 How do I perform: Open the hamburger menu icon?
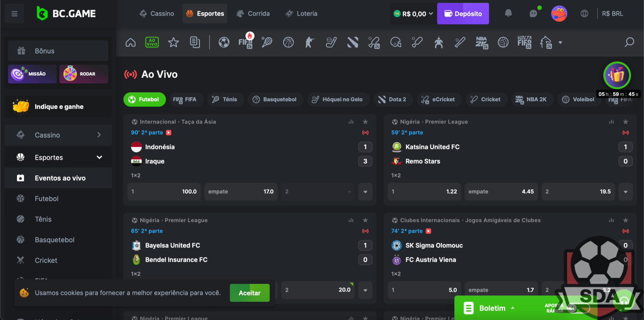pyautogui.click(x=14, y=14)
